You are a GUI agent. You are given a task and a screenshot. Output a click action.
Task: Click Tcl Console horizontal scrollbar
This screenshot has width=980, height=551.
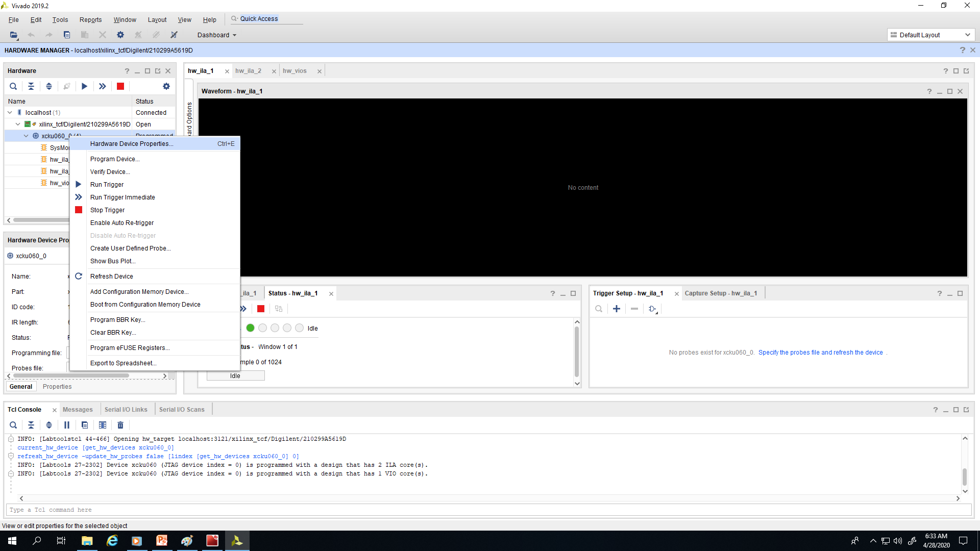coord(488,498)
